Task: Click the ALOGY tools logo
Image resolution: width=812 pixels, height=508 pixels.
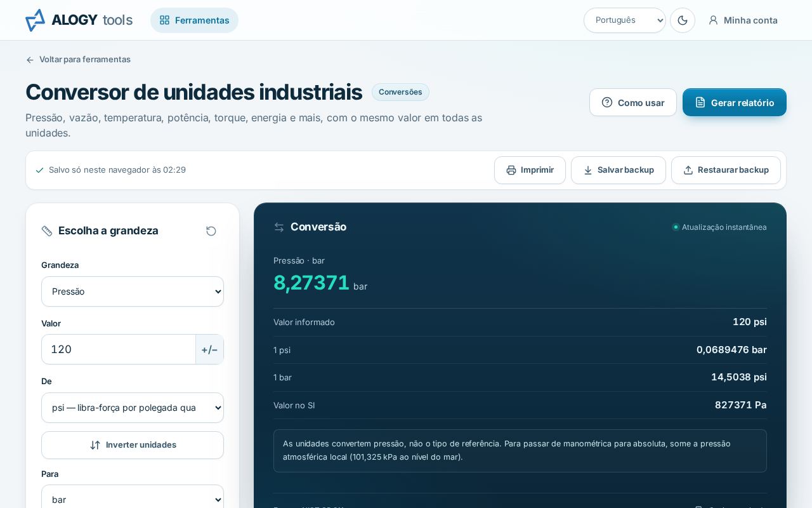Action: [79, 20]
